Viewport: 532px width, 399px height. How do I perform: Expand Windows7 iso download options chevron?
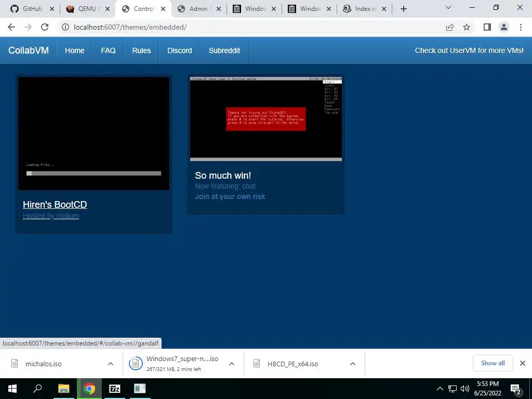click(232, 364)
